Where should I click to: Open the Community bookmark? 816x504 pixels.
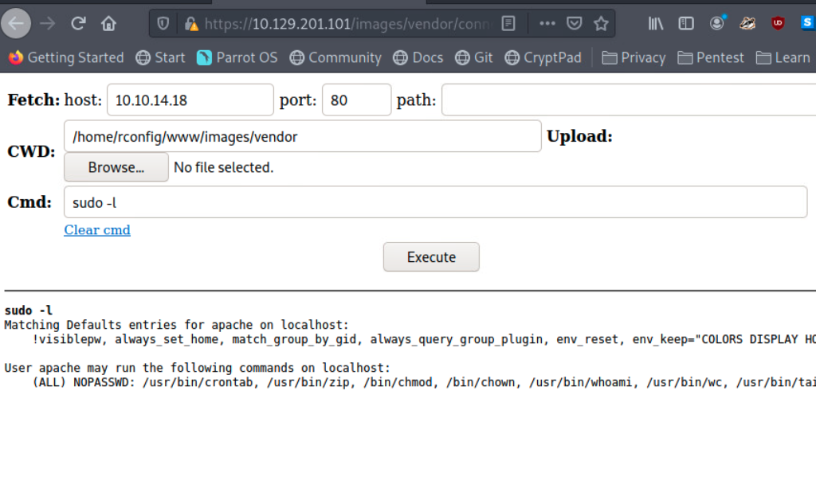(x=335, y=58)
